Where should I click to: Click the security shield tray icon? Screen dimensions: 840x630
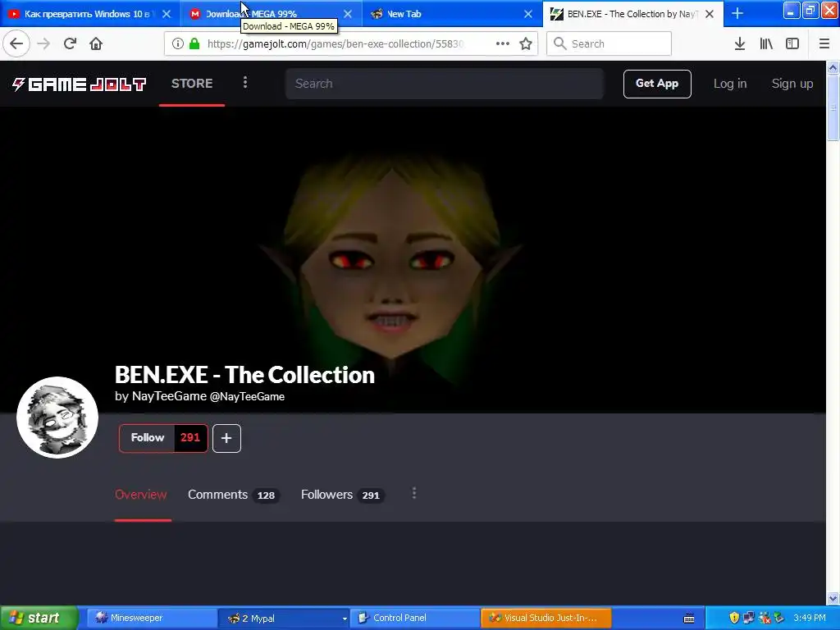(734, 618)
